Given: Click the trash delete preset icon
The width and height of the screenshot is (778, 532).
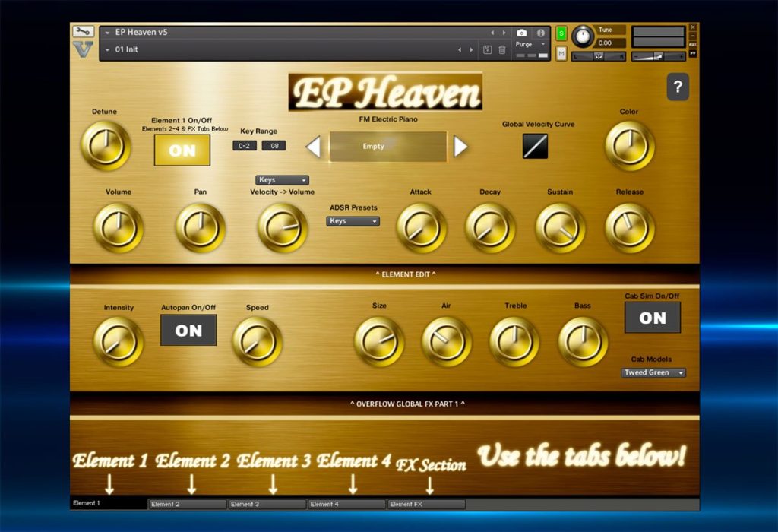Looking at the screenshot, I should pos(502,49).
